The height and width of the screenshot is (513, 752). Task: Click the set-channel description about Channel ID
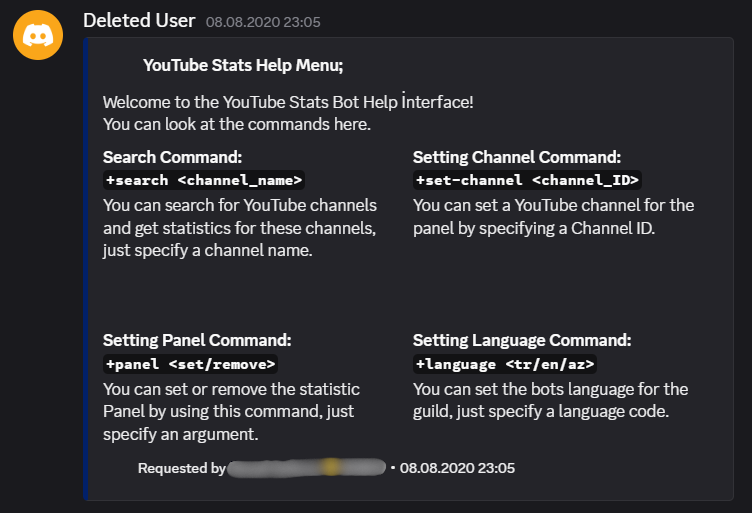(553, 217)
